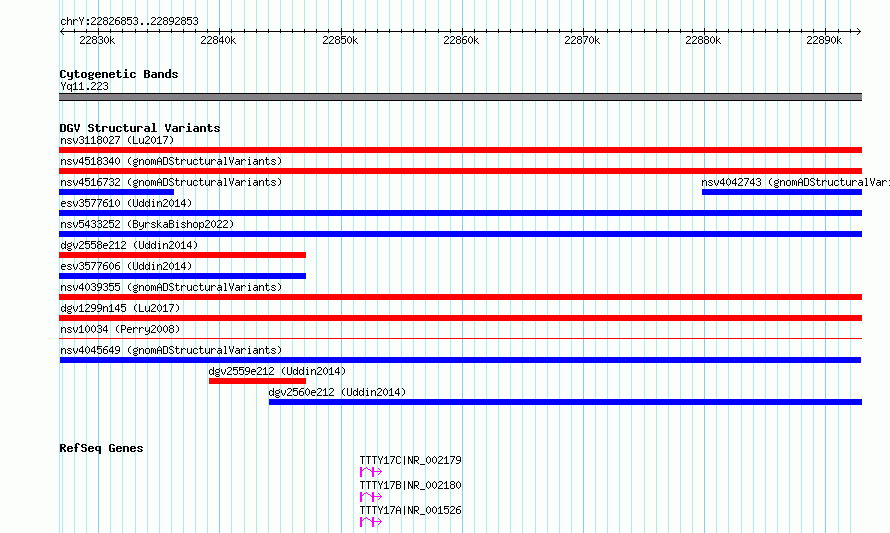Select the nsv4045649 gnomAD blue bar
This screenshot has width=890, height=533.
click(x=460, y=360)
